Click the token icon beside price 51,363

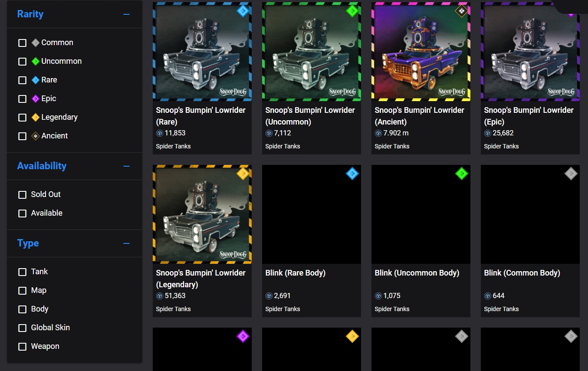coord(160,296)
